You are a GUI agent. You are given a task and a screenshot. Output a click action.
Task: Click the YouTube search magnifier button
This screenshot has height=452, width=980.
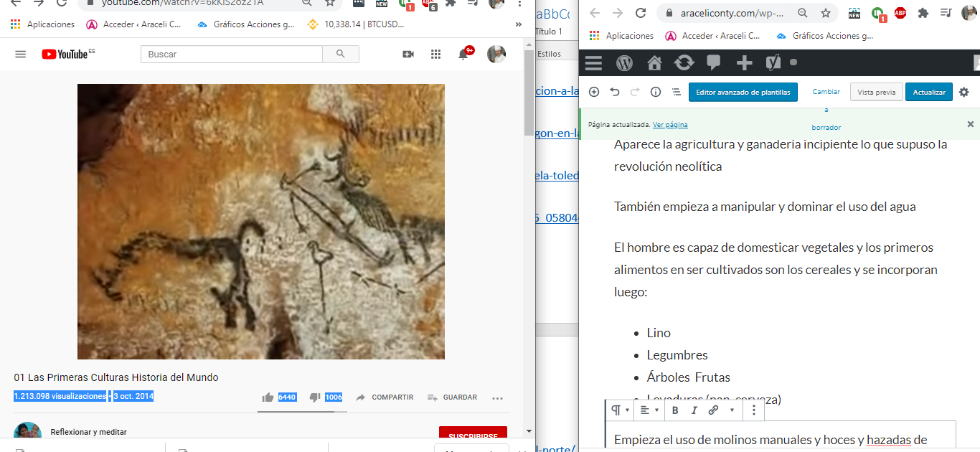pos(341,55)
